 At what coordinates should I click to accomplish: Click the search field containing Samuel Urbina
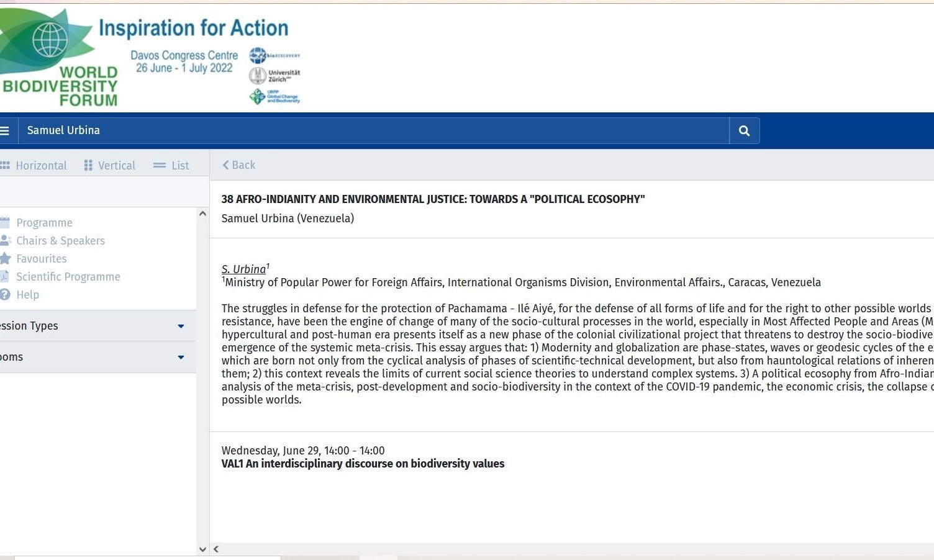pos(374,130)
